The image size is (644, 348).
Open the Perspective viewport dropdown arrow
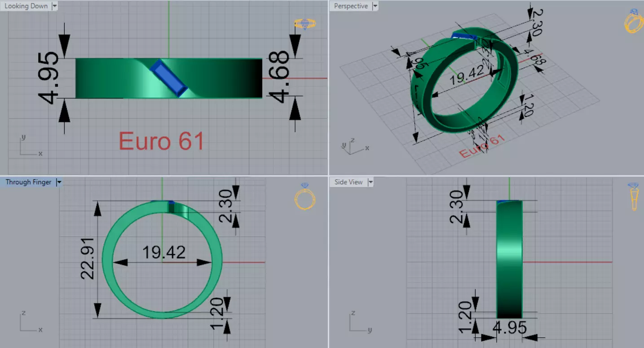(x=375, y=6)
